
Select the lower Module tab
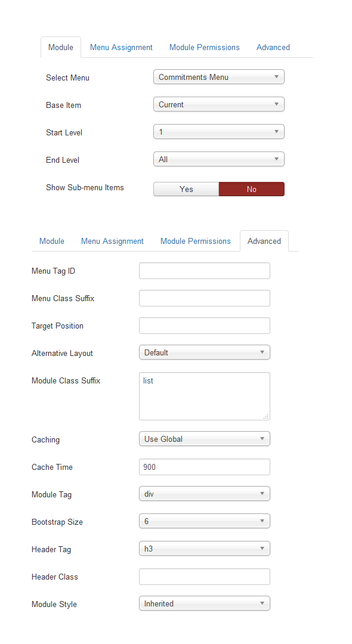52,241
